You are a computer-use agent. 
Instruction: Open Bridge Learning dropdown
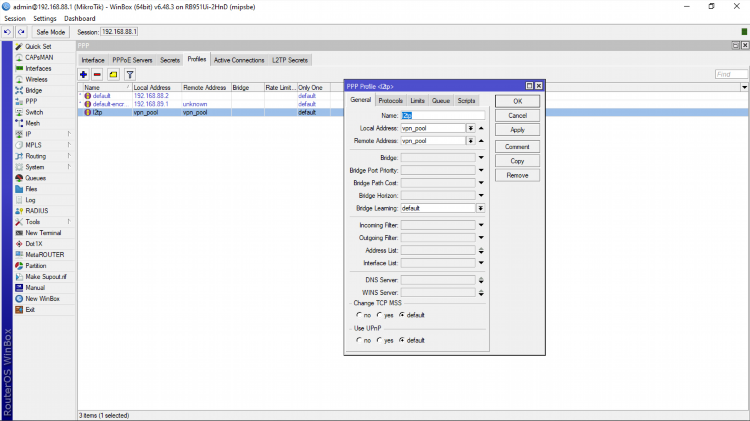480,208
